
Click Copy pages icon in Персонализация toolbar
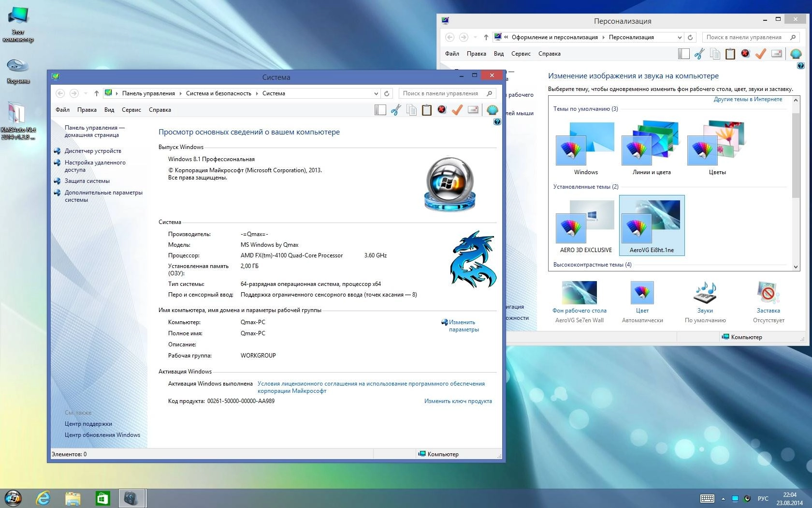coord(715,54)
